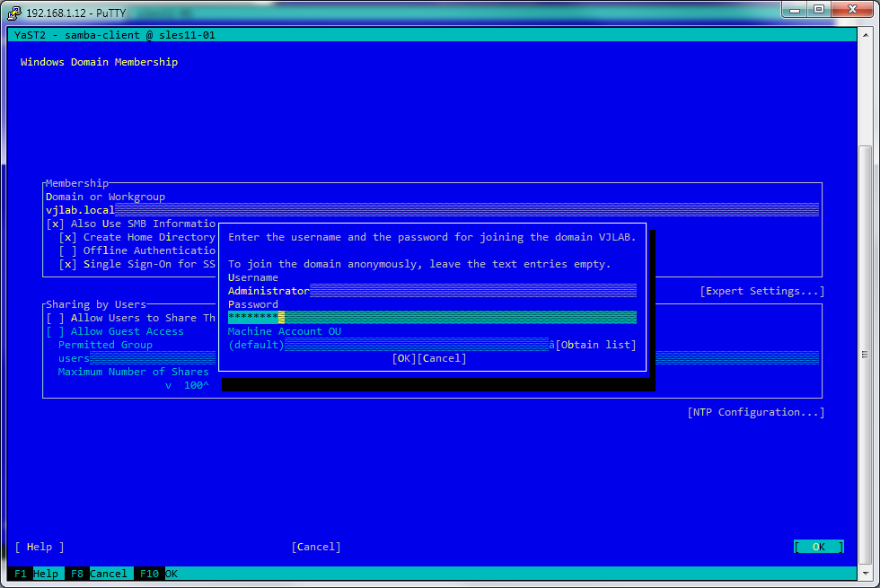Decrease Maximum Number of Shares value

point(168,385)
